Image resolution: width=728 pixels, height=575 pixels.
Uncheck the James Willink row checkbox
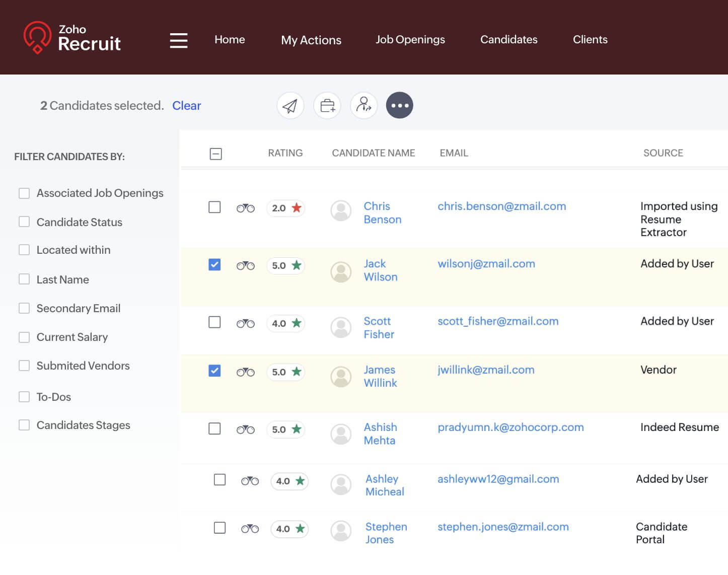214,371
